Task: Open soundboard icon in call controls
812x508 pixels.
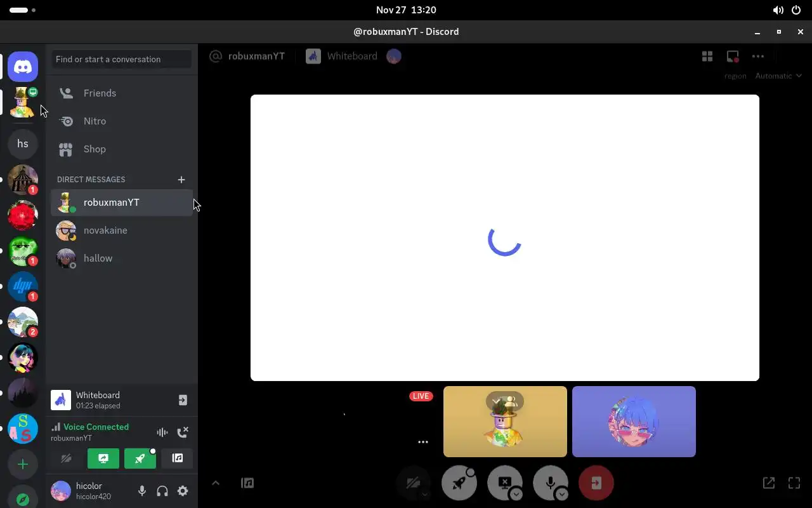Action: [x=247, y=483]
